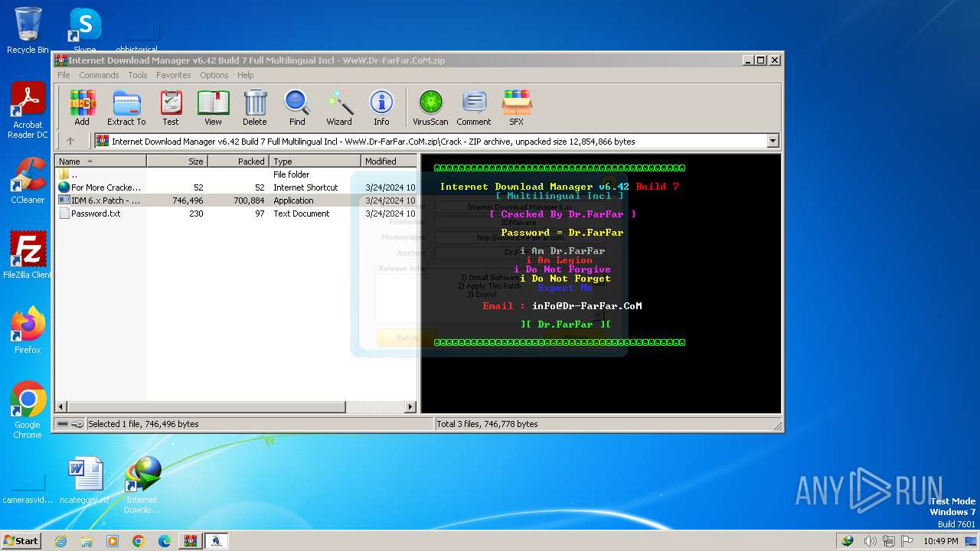Open Acrobat Reader DC desktop icon
This screenshot has height=551, width=980.
[28, 111]
